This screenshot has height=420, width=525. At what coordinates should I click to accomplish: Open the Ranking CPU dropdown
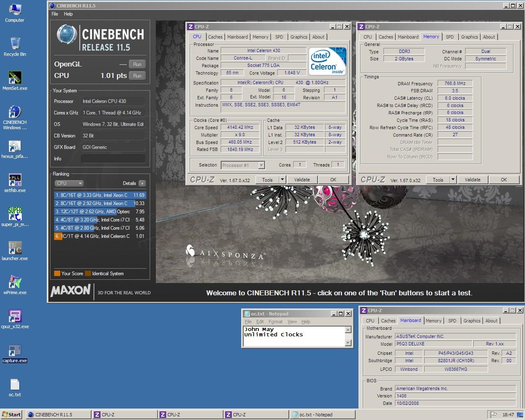pos(69,183)
